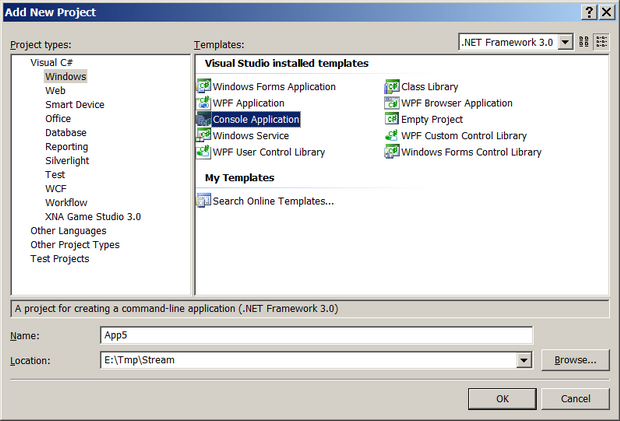Select Other Project Types node
This screenshot has width=620, height=421.
click(75, 245)
